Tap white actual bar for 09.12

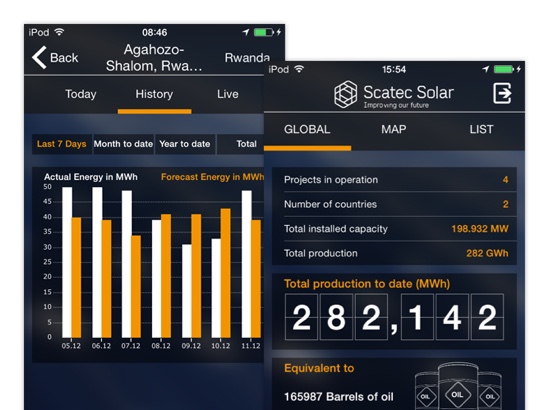tap(187, 291)
